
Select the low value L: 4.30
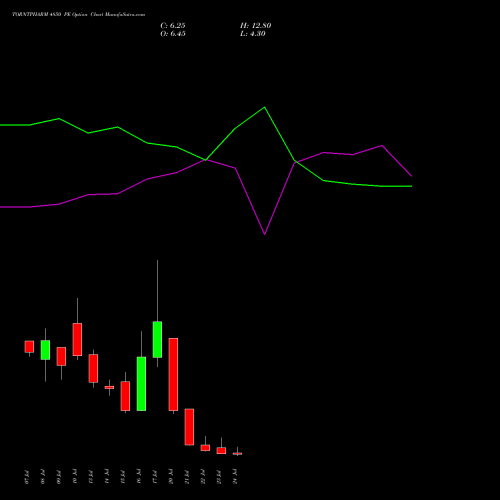pyautogui.click(x=253, y=34)
